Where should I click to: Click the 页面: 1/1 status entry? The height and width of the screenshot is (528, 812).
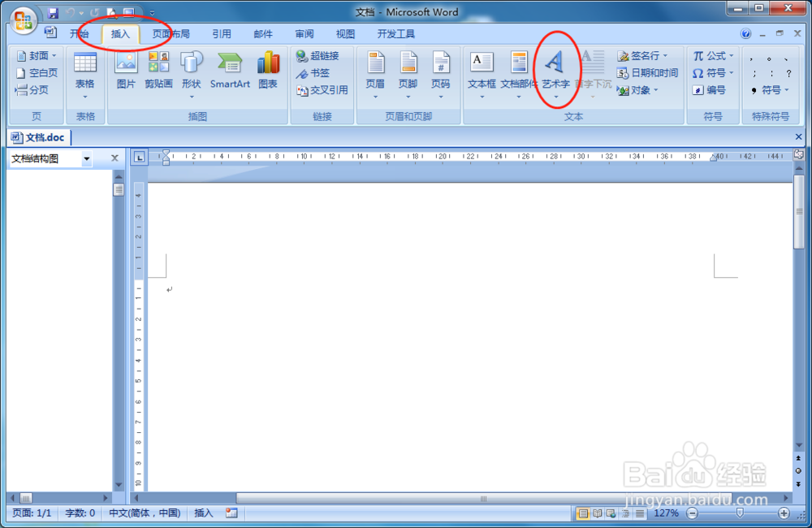[32, 513]
